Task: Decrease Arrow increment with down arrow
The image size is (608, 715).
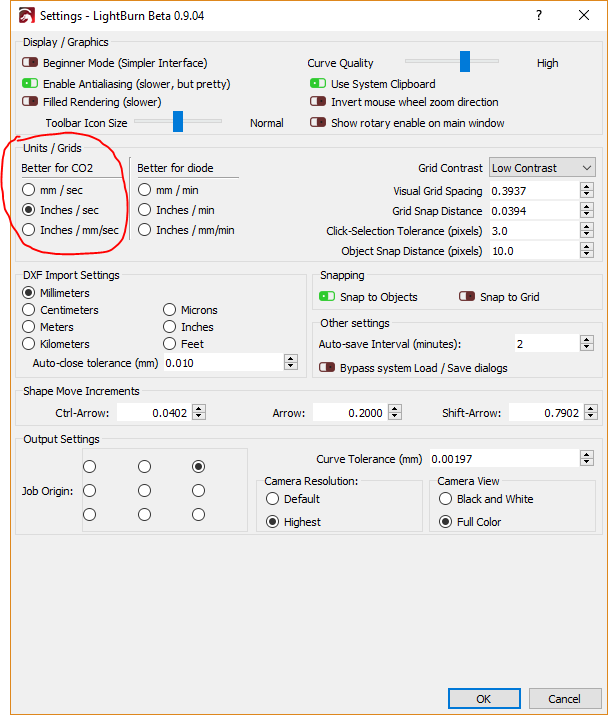Action: (x=395, y=417)
